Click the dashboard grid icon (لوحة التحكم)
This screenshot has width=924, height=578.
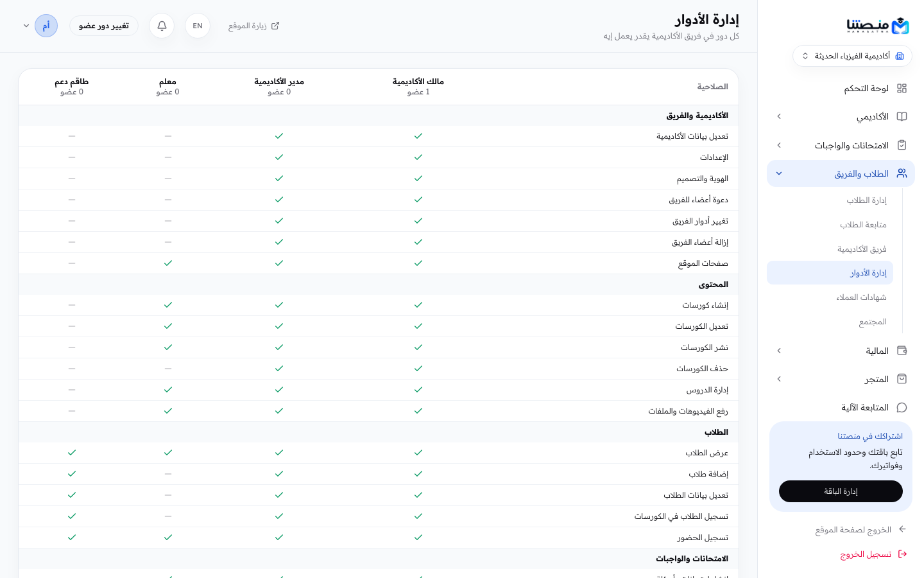tap(902, 89)
